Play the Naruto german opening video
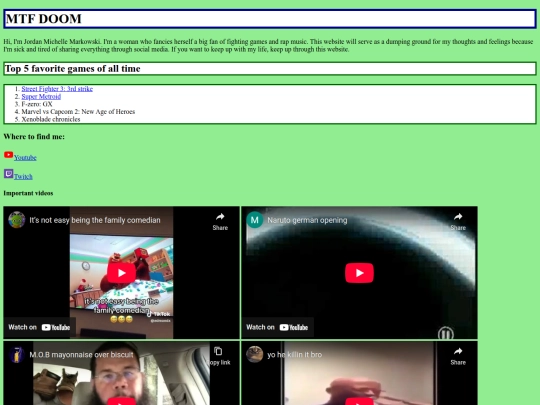This screenshot has height=405, width=540. (359, 273)
